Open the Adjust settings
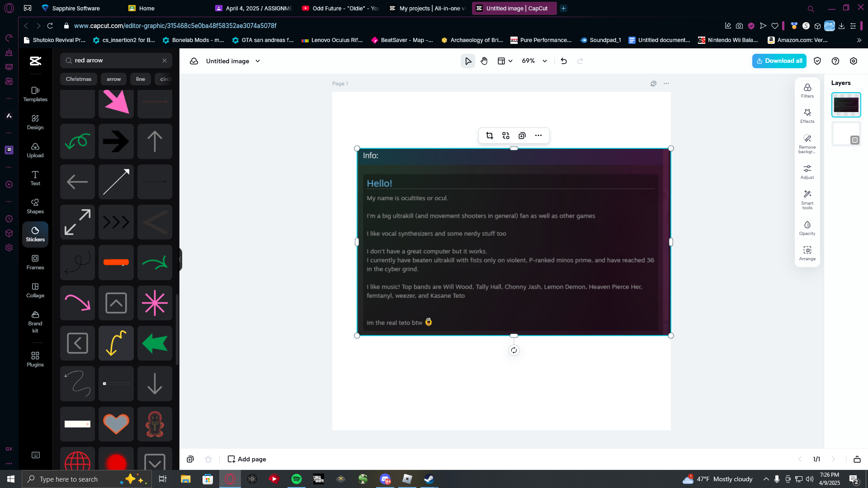868x488 pixels. click(x=807, y=172)
